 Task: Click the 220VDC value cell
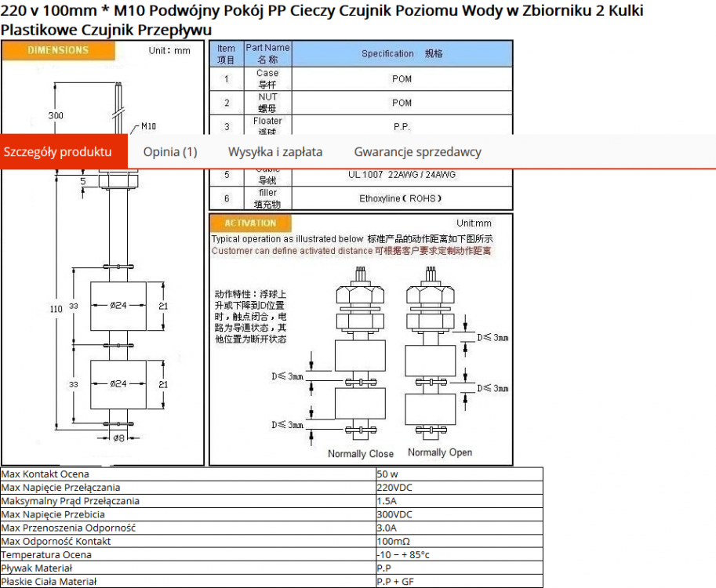point(389,488)
